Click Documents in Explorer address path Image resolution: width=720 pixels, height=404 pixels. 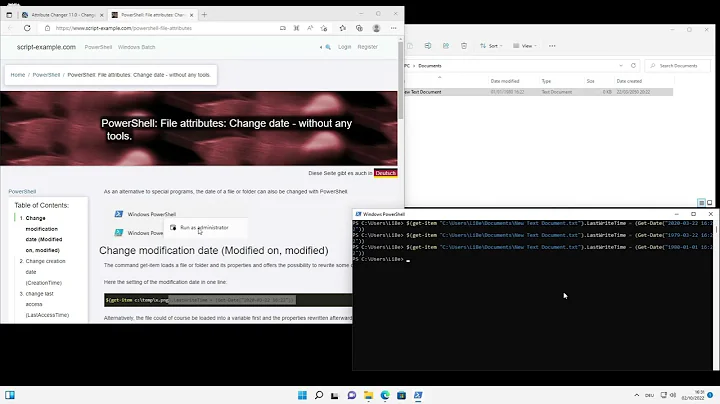click(429, 66)
